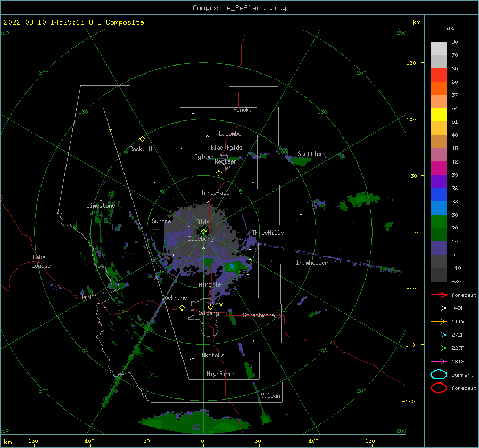Click the white 04DK arrow icon
Image resolution: width=479 pixels, height=448 pixels.
(x=439, y=308)
